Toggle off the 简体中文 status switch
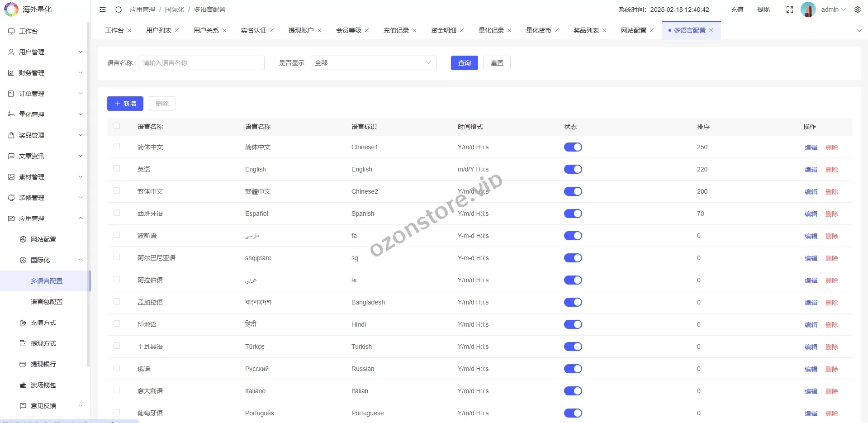The width and height of the screenshot is (868, 423). (x=573, y=147)
